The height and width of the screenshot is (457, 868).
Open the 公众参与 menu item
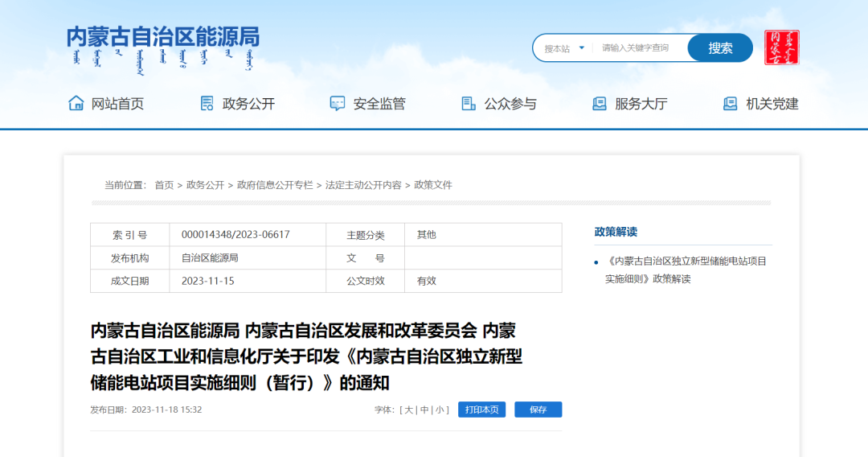pyautogui.click(x=510, y=104)
